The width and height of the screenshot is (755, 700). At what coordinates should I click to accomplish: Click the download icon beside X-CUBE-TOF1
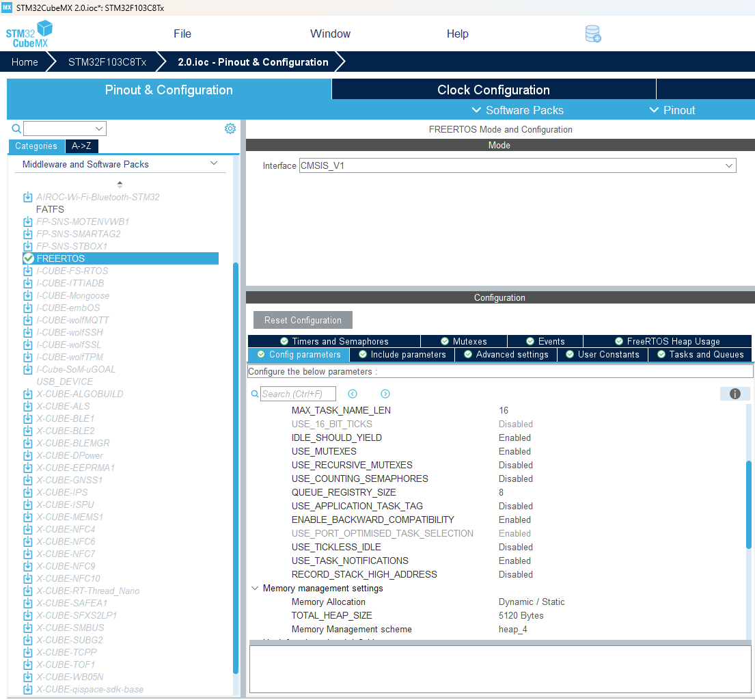tap(28, 665)
